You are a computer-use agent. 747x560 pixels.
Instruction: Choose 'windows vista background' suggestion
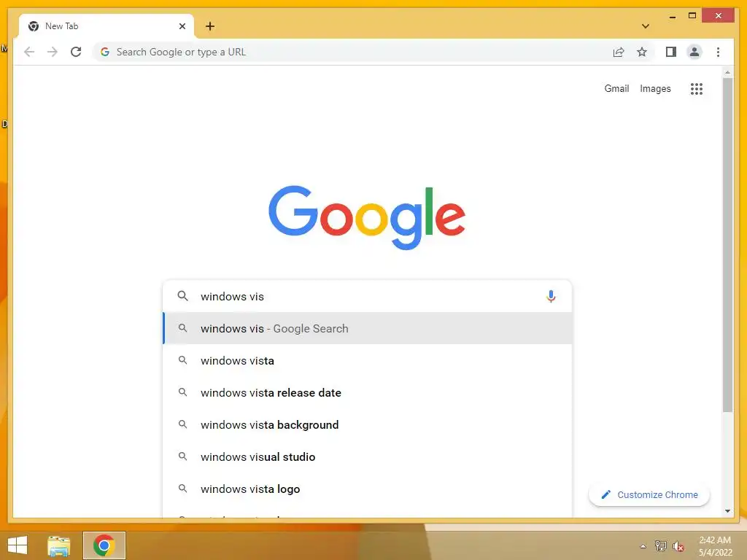(x=368, y=425)
